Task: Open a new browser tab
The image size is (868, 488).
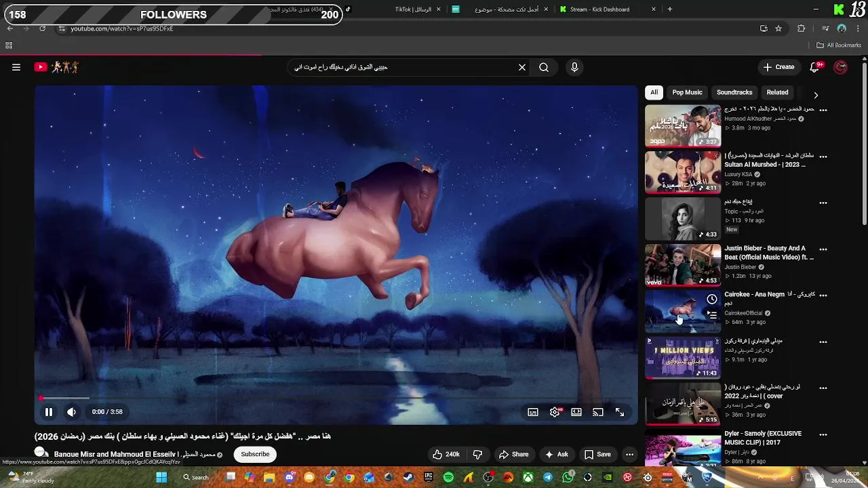Action: (x=670, y=9)
